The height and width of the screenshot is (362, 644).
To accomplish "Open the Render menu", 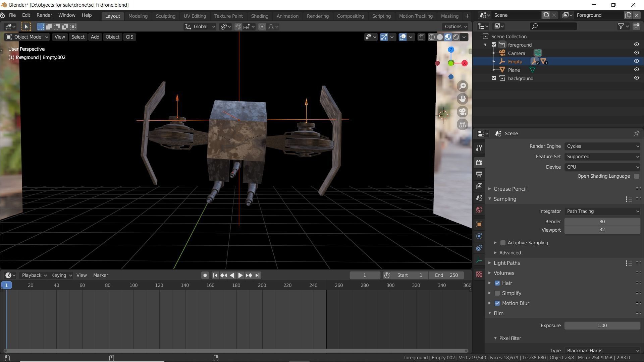I will click(x=44, y=15).
